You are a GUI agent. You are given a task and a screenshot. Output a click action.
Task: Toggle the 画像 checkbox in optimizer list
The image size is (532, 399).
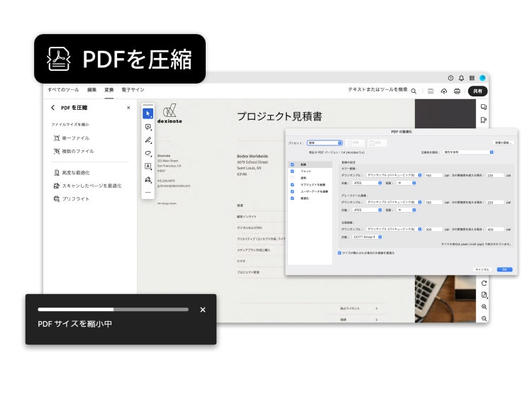[x=292, y=164]
